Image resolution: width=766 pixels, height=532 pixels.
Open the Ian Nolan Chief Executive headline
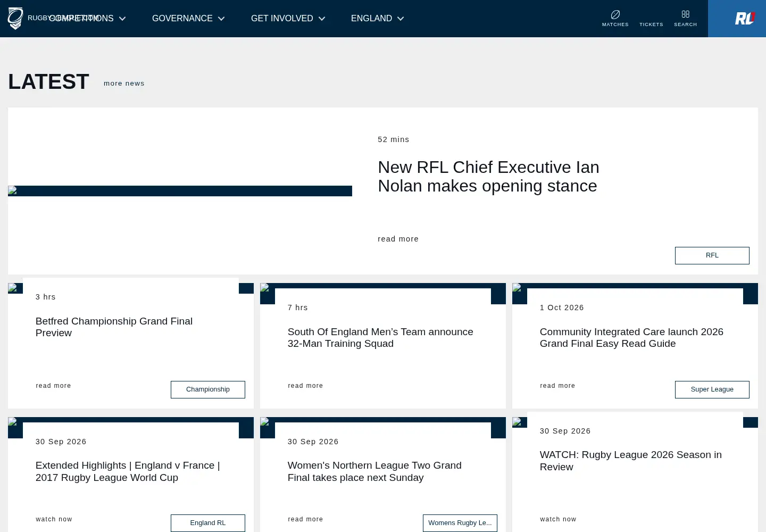click(488, 177)
